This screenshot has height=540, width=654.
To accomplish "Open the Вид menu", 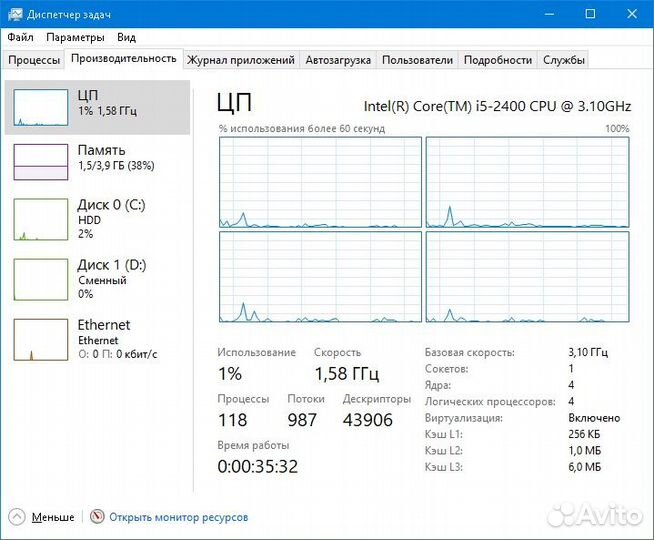I will coord(126,37).
